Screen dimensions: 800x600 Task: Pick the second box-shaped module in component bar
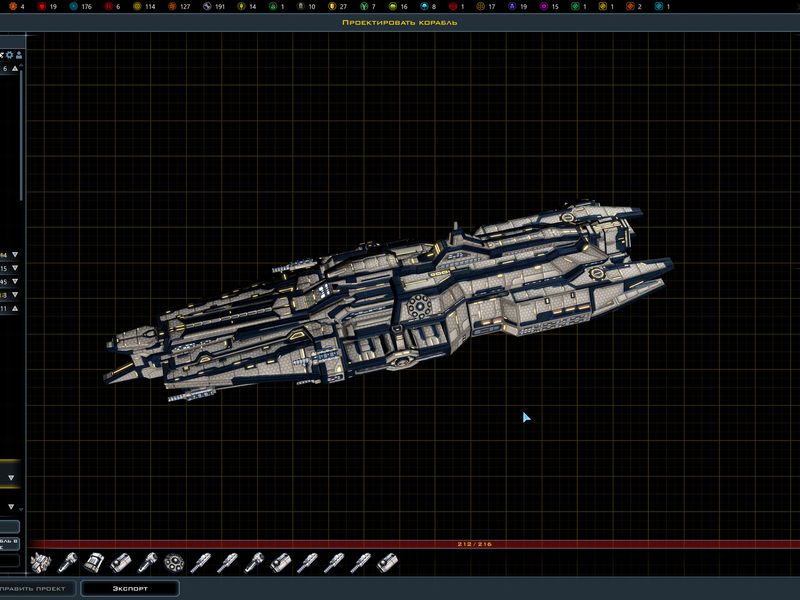pyautogui.click(x=281, y=563)
